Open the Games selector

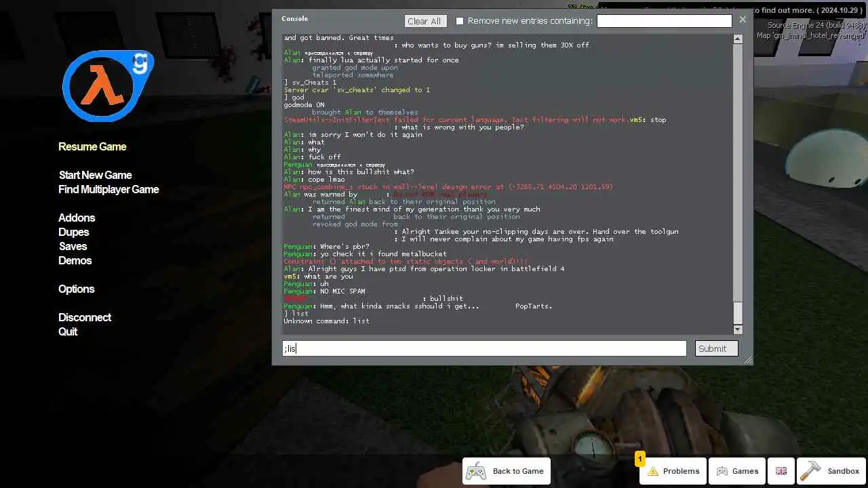[x=737, y=471]
